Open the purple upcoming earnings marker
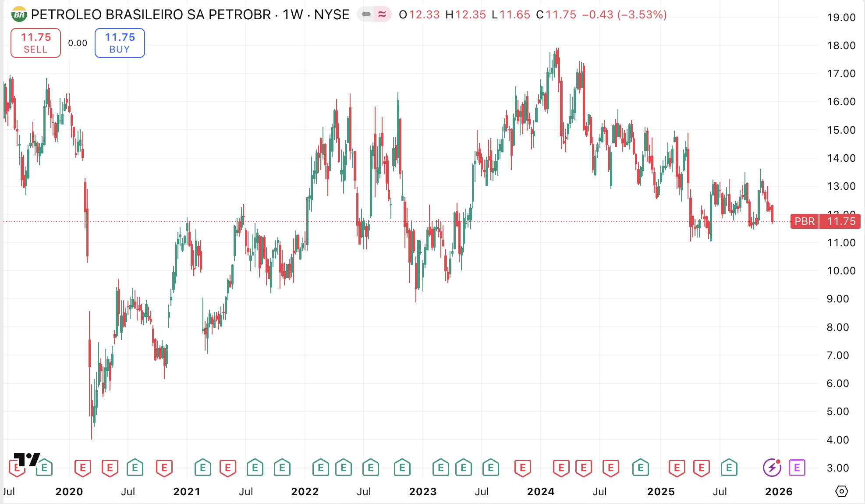 797,468
